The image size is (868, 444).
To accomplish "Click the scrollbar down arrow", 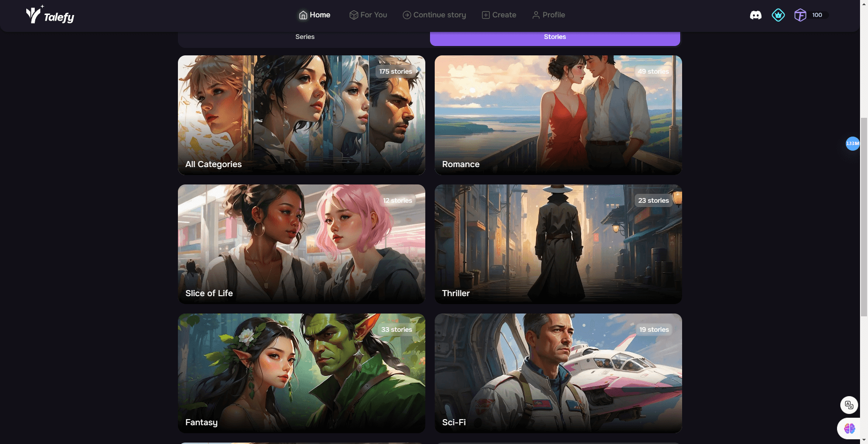I will [863, 440].
